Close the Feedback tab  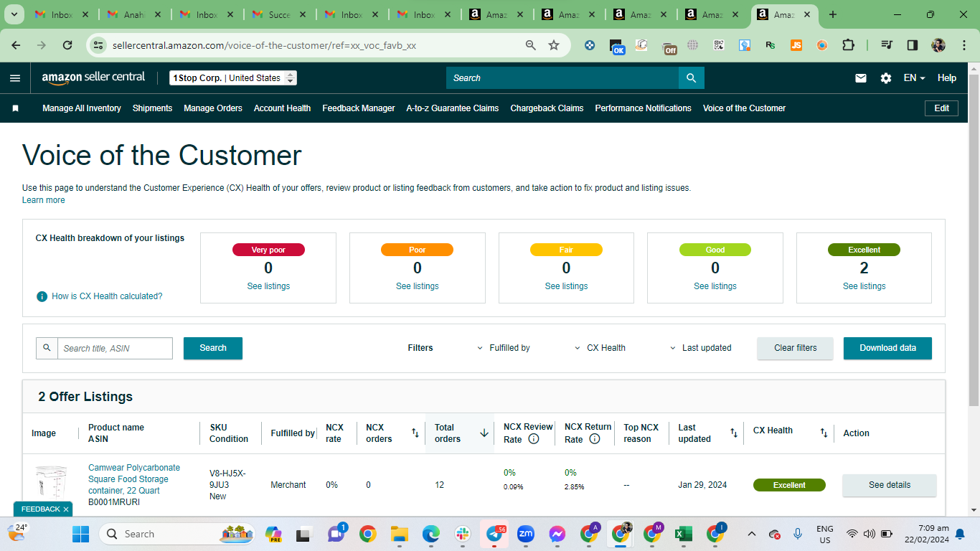coord(66,509)
